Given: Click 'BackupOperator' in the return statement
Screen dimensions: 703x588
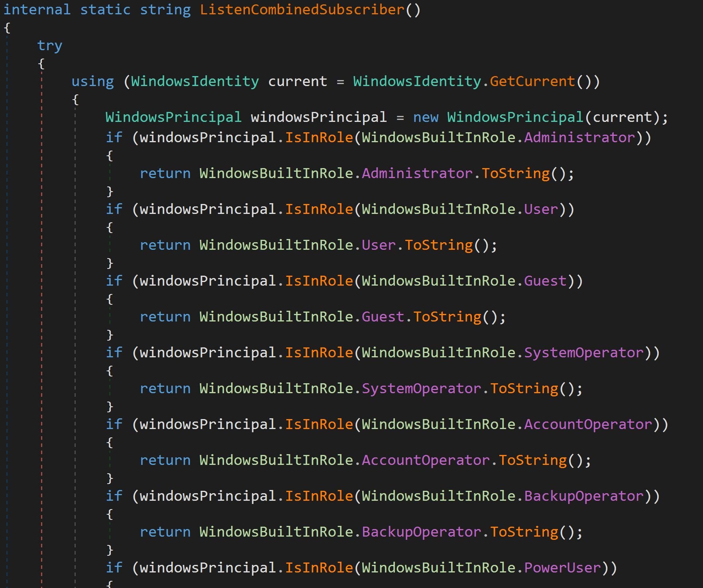Looking at the screenshot, I should [422, 532].
